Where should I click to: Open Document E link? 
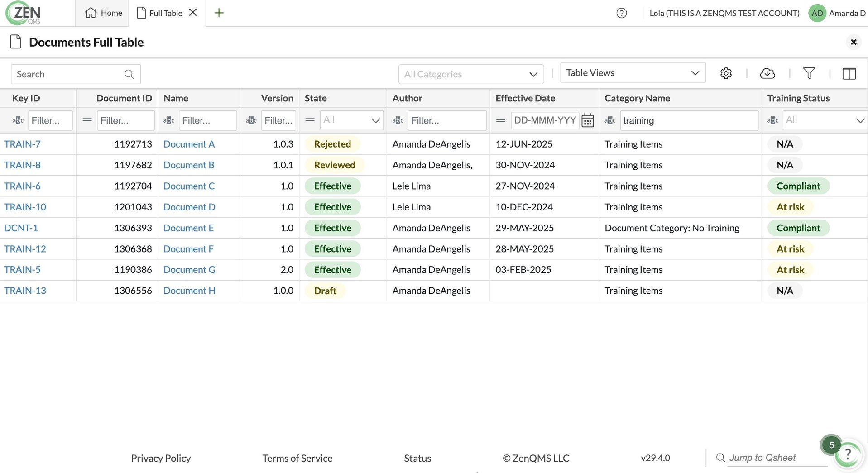click(x=188, y=228)
